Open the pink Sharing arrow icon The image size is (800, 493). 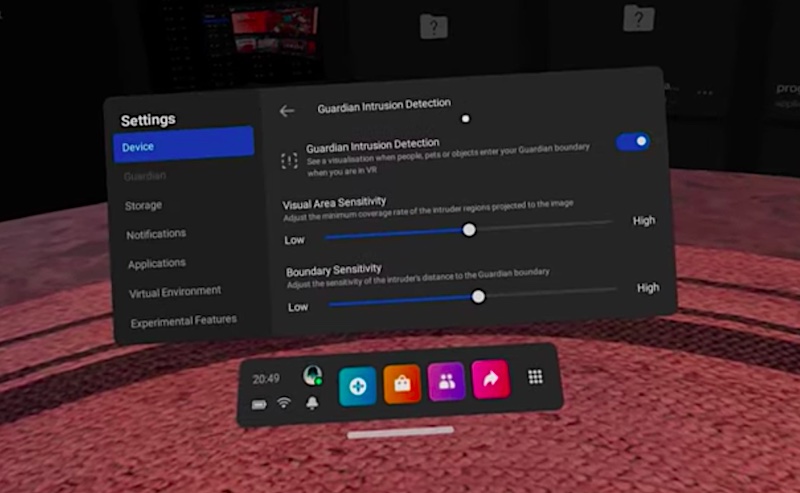click(491, 379)
